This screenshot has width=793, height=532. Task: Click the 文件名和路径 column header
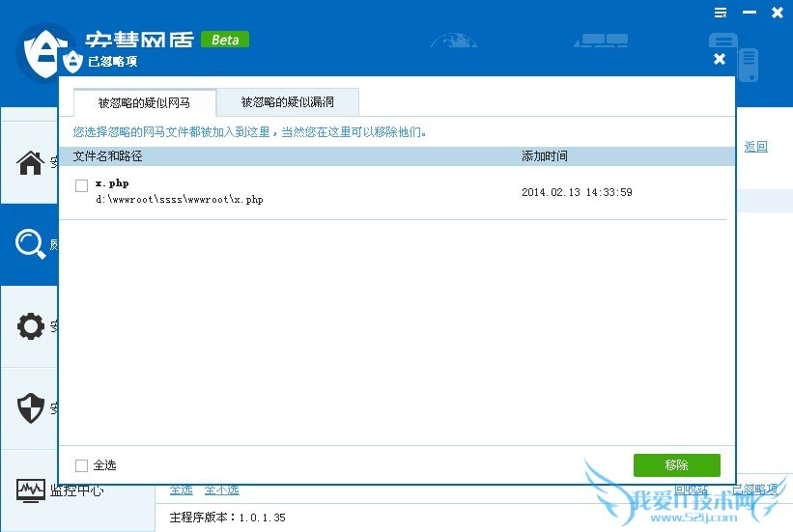pos(107,156)
